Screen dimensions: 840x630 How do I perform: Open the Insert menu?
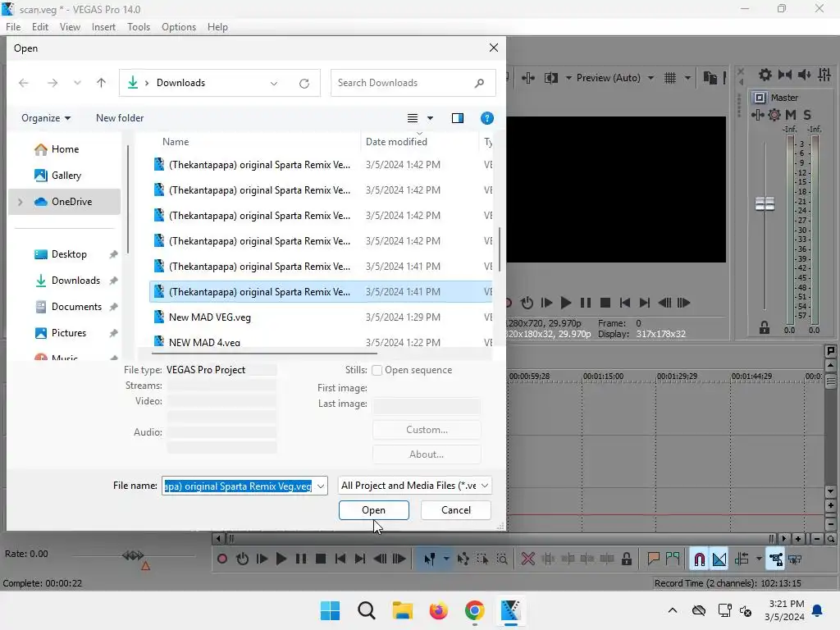[103, 27]
